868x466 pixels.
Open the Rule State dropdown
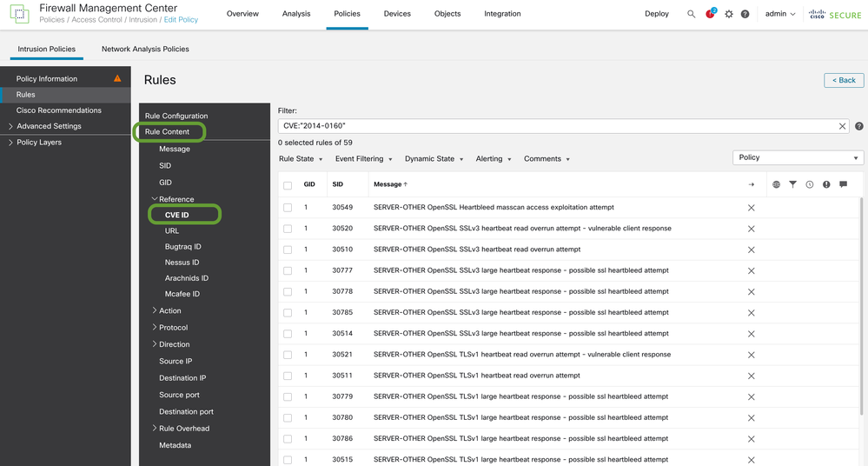tap(301, 158)
